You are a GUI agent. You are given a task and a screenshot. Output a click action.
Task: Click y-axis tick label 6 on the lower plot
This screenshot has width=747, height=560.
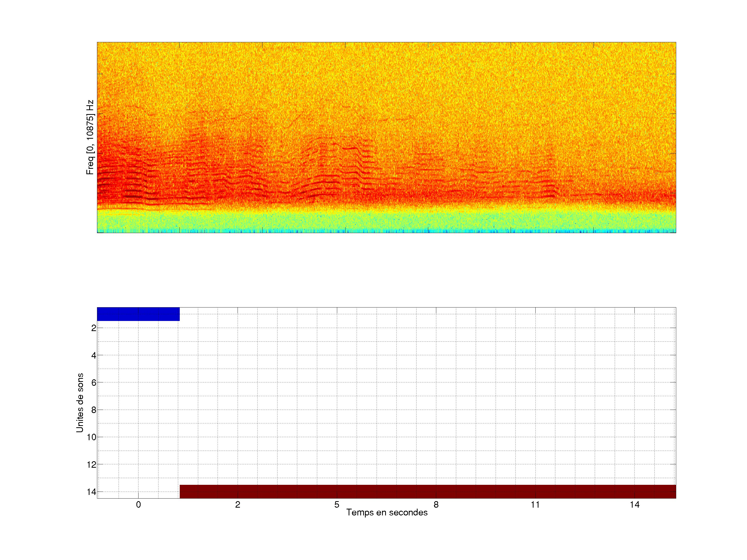point(94,383)
